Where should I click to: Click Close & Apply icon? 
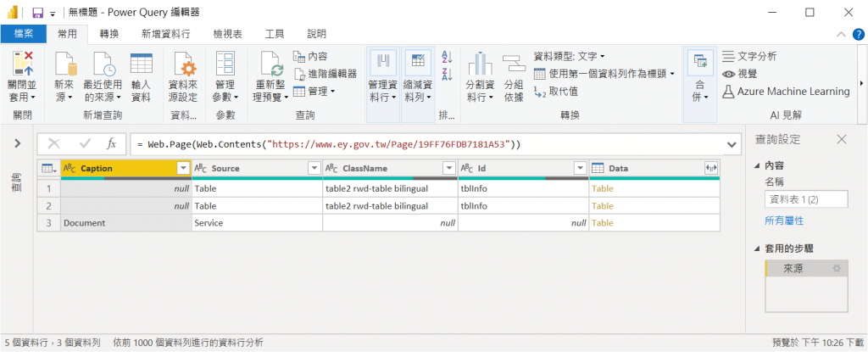[x=22, y=64]
